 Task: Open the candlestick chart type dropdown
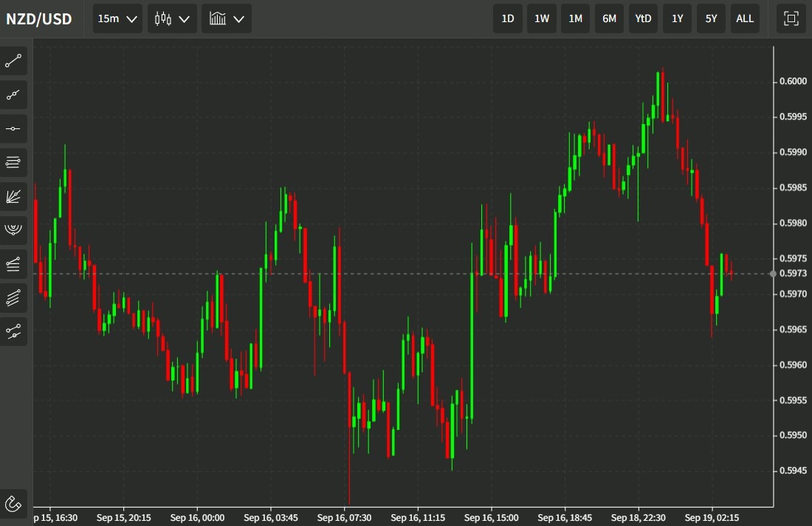(x=172, y=18)
